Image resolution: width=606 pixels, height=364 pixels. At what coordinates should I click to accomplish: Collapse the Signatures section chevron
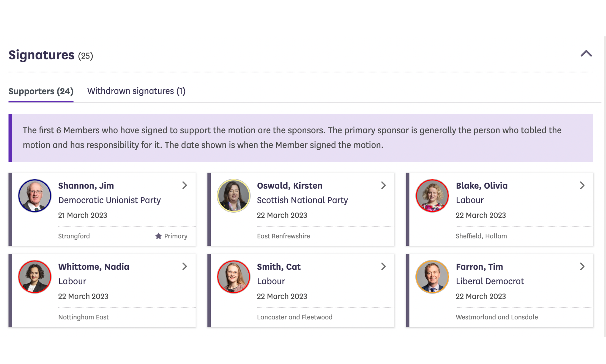(586, 54)
